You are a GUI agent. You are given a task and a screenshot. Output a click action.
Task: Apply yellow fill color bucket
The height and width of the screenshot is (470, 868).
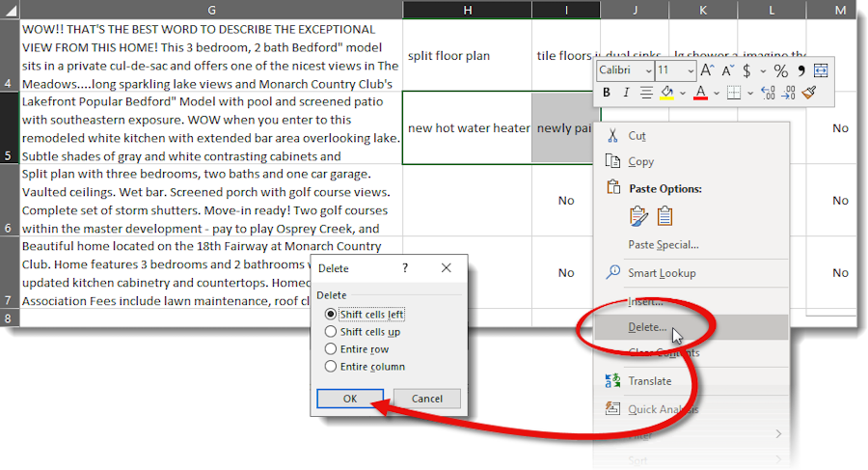667,93
